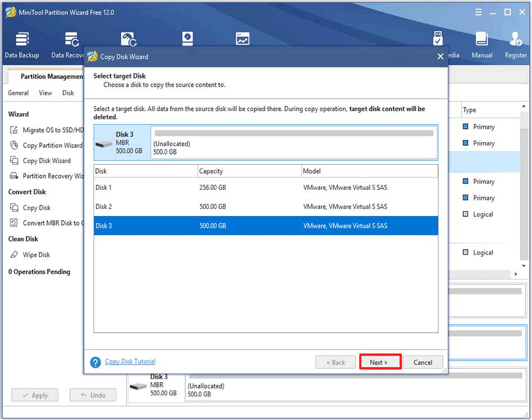Click the unallocated 500.0 GB bar in wizard

[x=294, y=142]
